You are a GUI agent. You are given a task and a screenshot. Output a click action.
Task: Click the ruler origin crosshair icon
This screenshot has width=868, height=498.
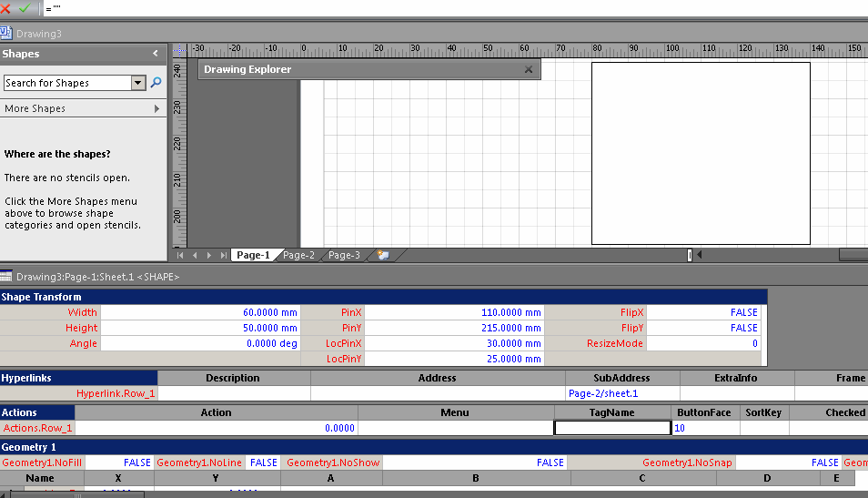[x=180, y=50]
